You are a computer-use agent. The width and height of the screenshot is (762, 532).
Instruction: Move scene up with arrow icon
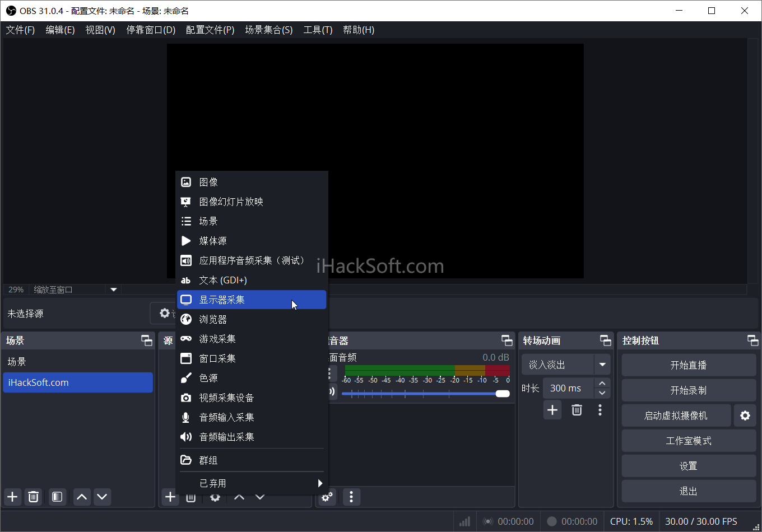pyautogui.click(x=82, y=497)
